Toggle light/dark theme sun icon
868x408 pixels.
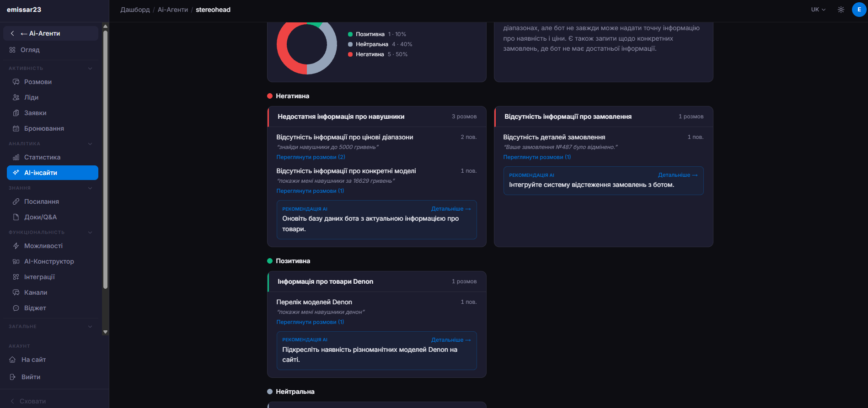coord(841,10)
